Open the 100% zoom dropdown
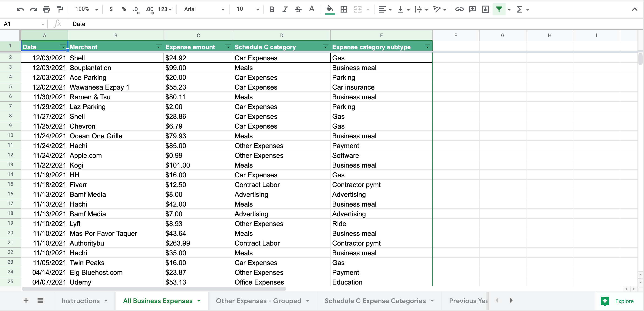Viewport: 644px width, 311px height. (86, 10)
